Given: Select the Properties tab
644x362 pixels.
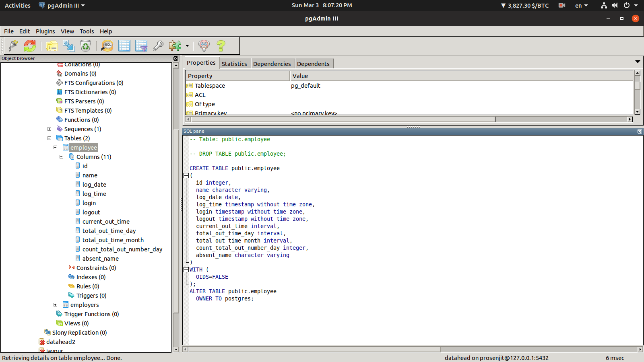Looking at the screenshot, I should click(201, 63).
